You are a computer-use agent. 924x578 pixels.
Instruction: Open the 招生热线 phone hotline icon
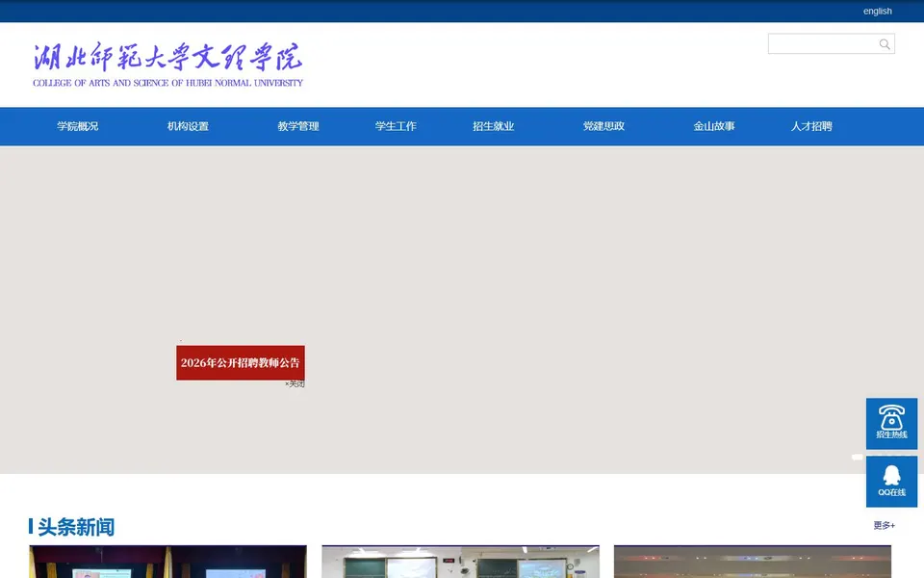pyautogui.click(x=891, y=424)
